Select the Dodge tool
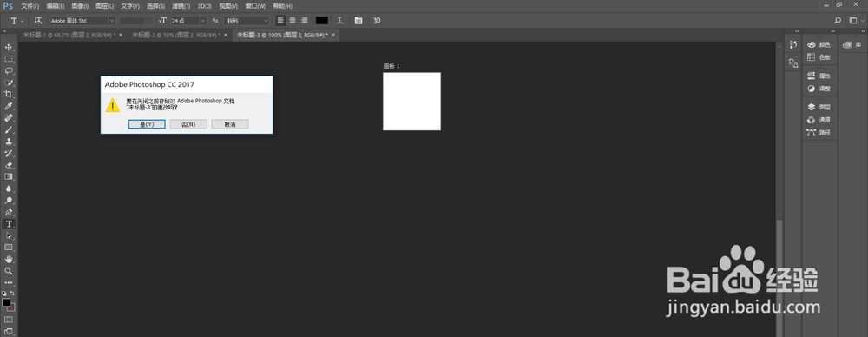Image resolution: width=868 pixels, height=337 pixels. click(x=9, y=200)
